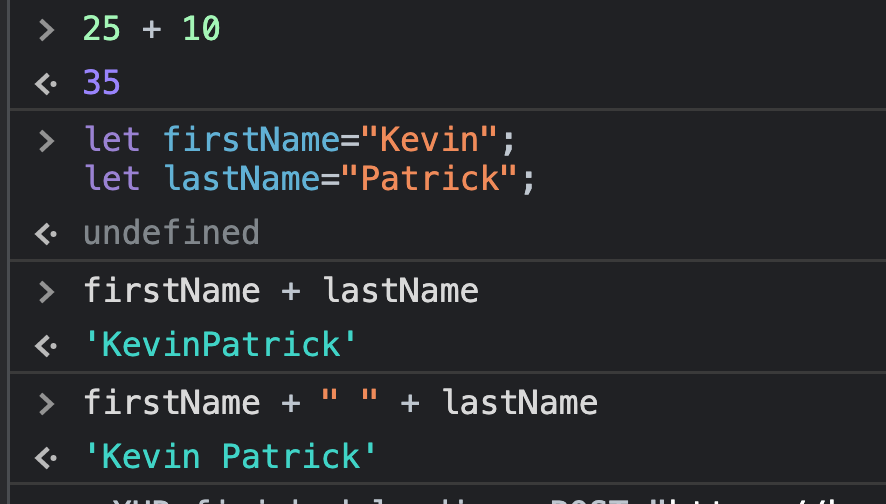Click the input chevron beside firstName + lastName
Viewport: 886px width, 504px height.
(x=46, y=291)
